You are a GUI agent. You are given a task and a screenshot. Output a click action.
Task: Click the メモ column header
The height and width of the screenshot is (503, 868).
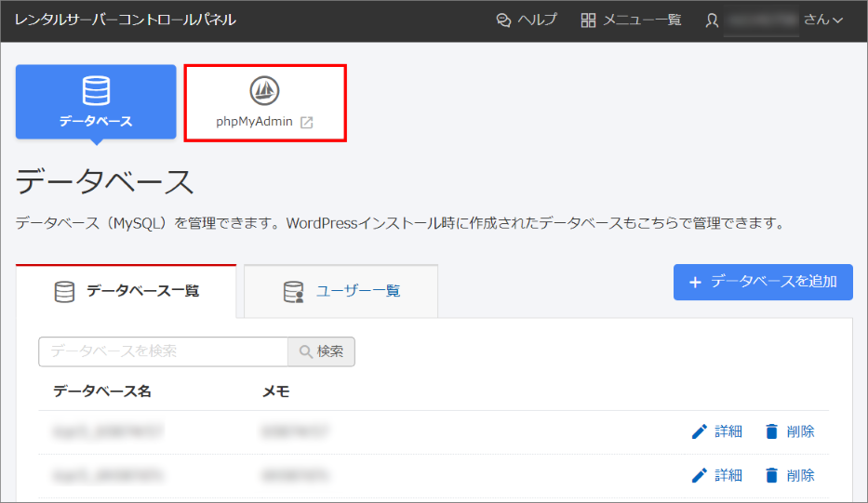pyautogui.click(x=275, y=391)
